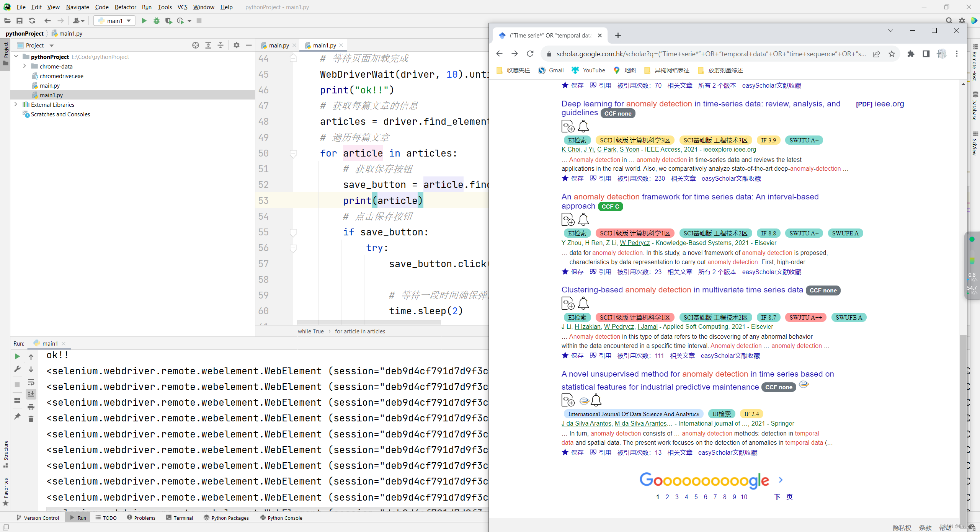980x532 pixels.
Task: Reload the Google Scholar page
Action: tap(530, 54)
